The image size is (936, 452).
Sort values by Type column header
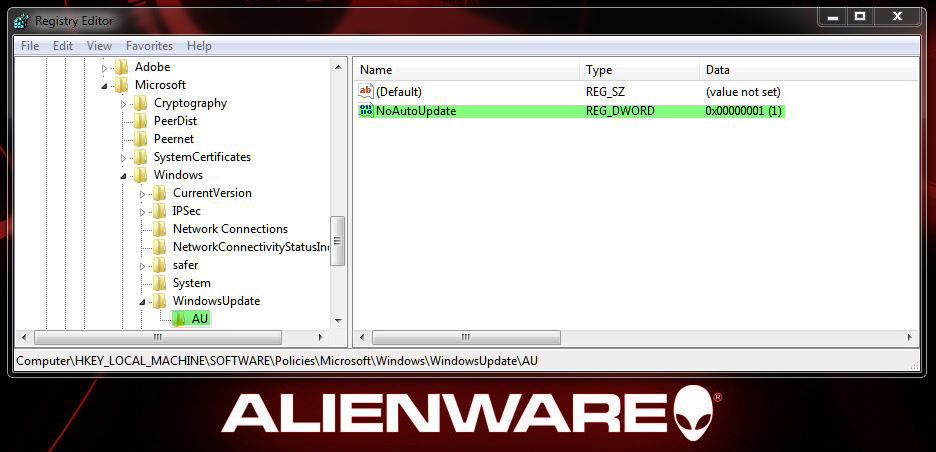point(639,70)
